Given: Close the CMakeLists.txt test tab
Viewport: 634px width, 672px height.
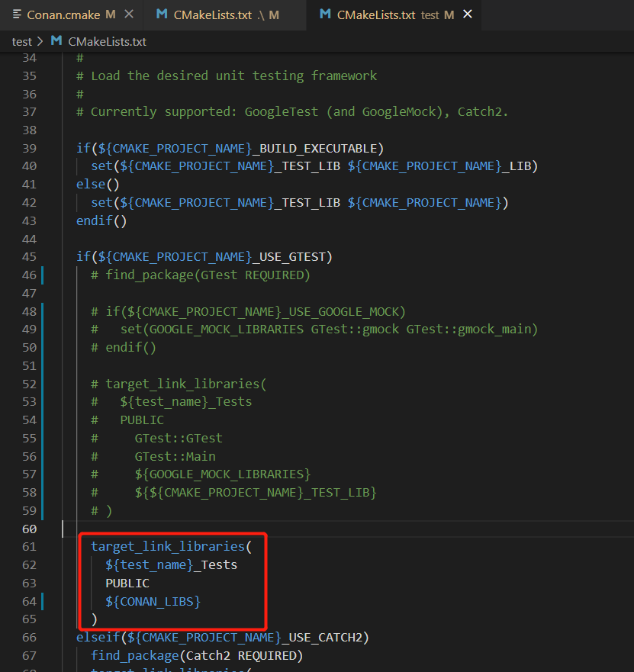Looking at the screenshot, I should pos(468,14).
